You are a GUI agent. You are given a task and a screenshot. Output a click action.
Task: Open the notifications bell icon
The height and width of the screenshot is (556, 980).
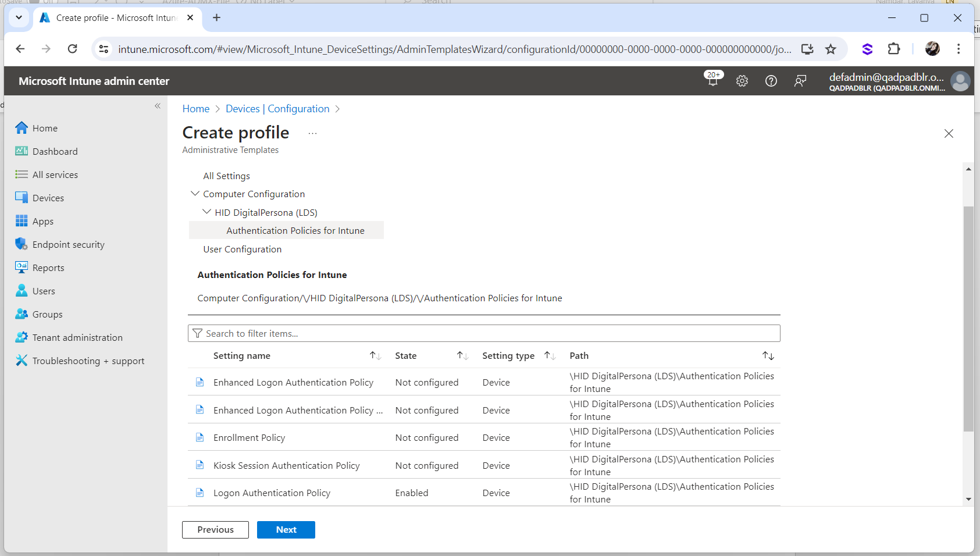(713, 80)
